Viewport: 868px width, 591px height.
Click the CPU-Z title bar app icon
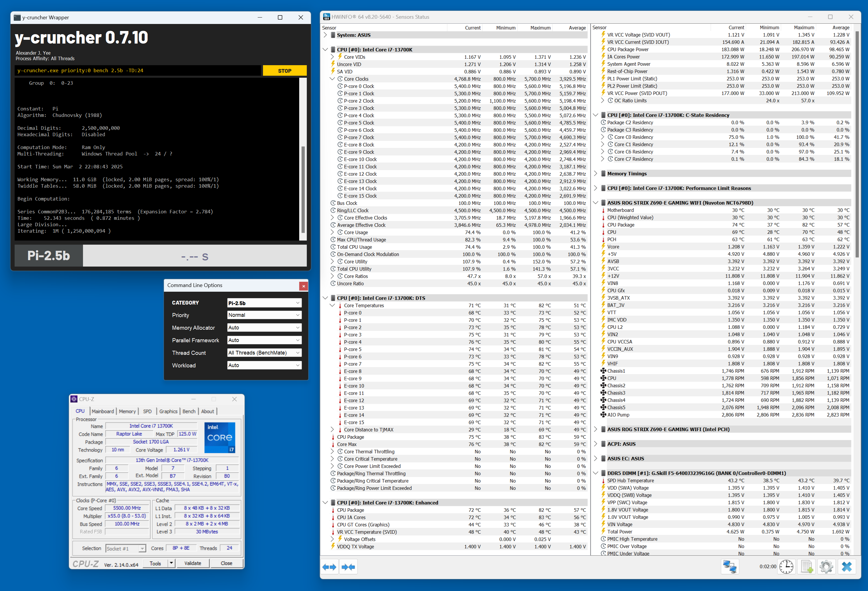click(x=74, y=399)
